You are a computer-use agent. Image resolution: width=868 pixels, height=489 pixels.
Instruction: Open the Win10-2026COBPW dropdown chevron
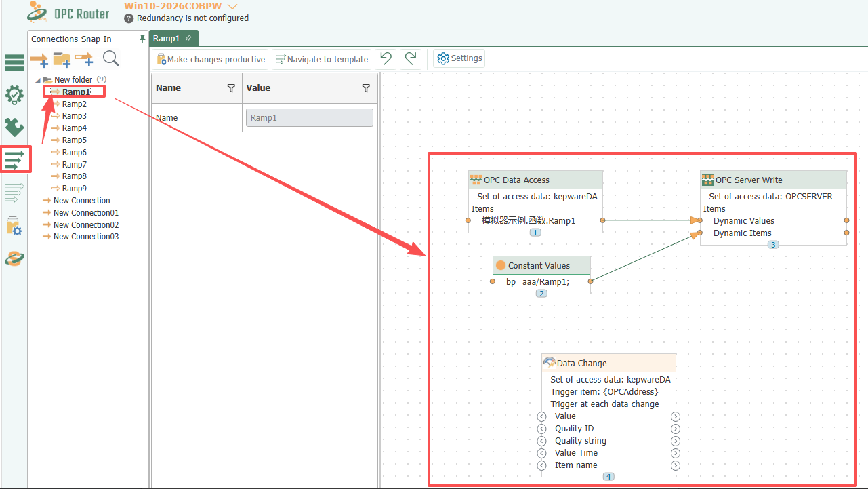[x=232, y=6]
